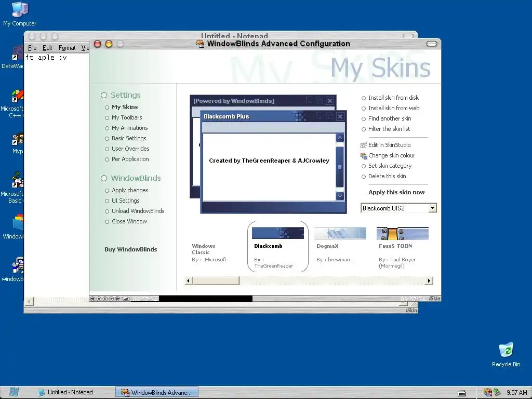Screen dimensions: 532x399
Task: Click the WindowBlinds Advanc... taskbar button
Action: [x=157, y=392]
